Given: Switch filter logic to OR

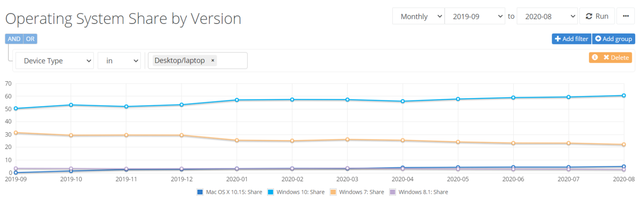Looking at the screenshot, I should tap(30, 39).
